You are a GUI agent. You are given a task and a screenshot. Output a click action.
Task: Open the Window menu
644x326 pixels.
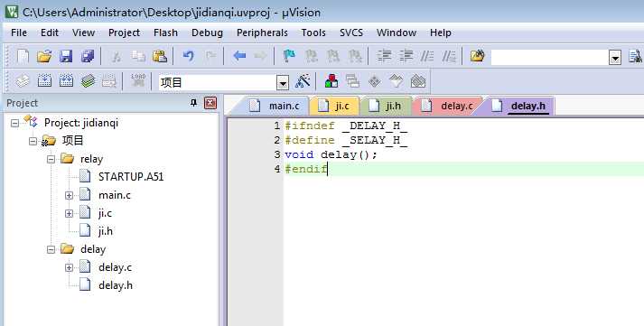pos(397,33)
